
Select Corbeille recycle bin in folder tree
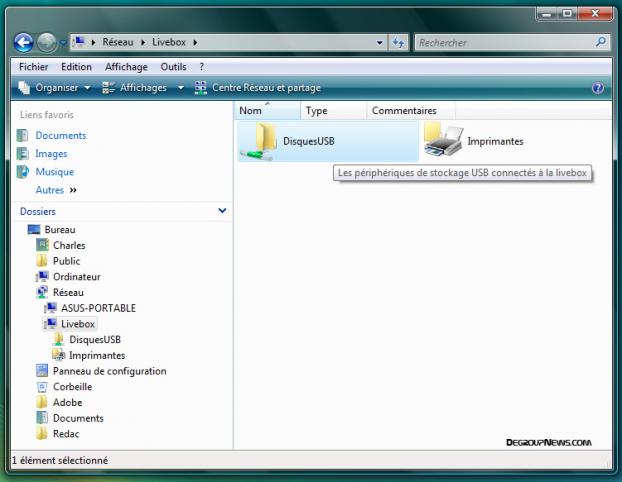click(72, 387)
